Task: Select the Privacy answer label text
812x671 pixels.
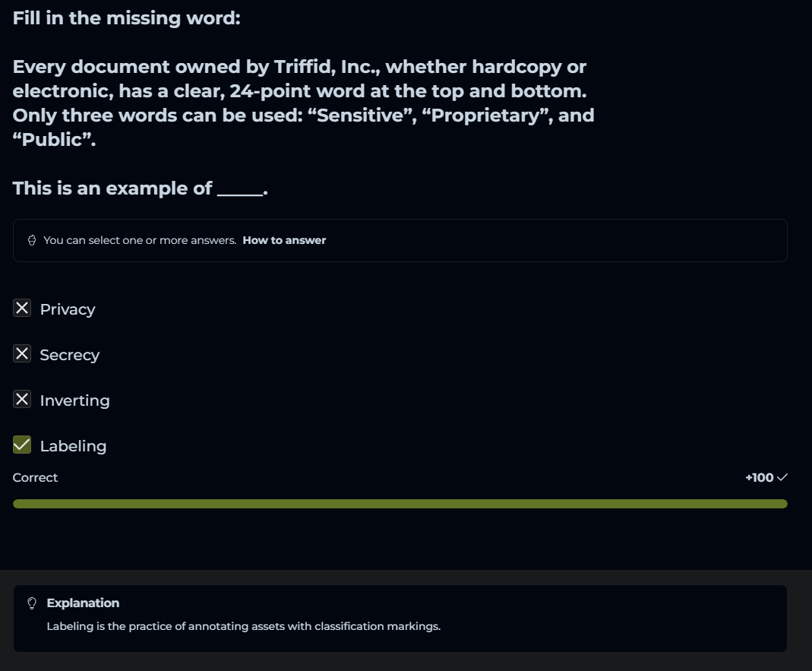Action: [68, 309]
